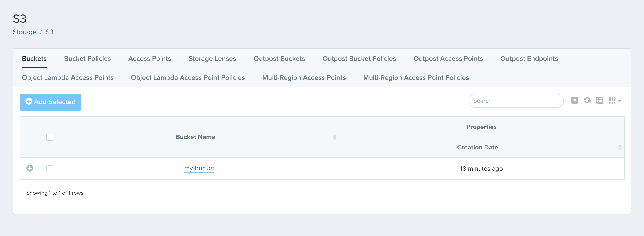
Task: Switch to Object Lambda Access Points tab
Action: pos(68,78)
